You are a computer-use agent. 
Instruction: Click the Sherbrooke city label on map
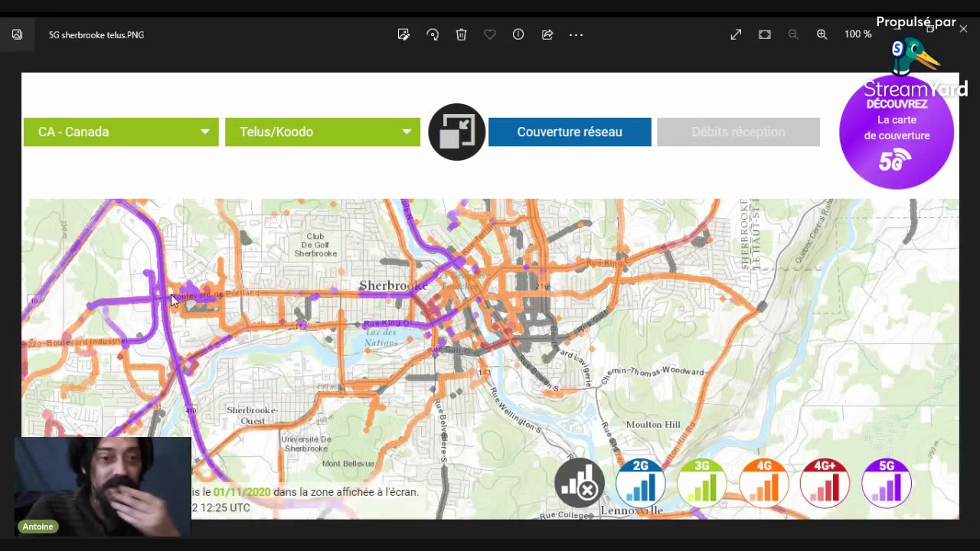394,285
